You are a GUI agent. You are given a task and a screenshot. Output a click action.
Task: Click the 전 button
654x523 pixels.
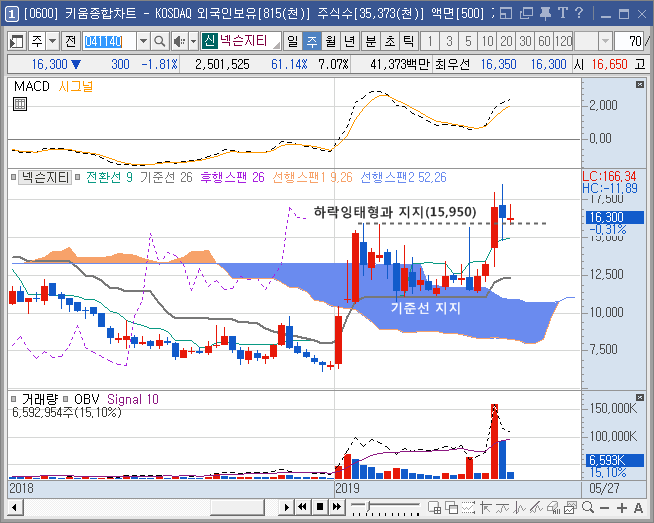70,41
